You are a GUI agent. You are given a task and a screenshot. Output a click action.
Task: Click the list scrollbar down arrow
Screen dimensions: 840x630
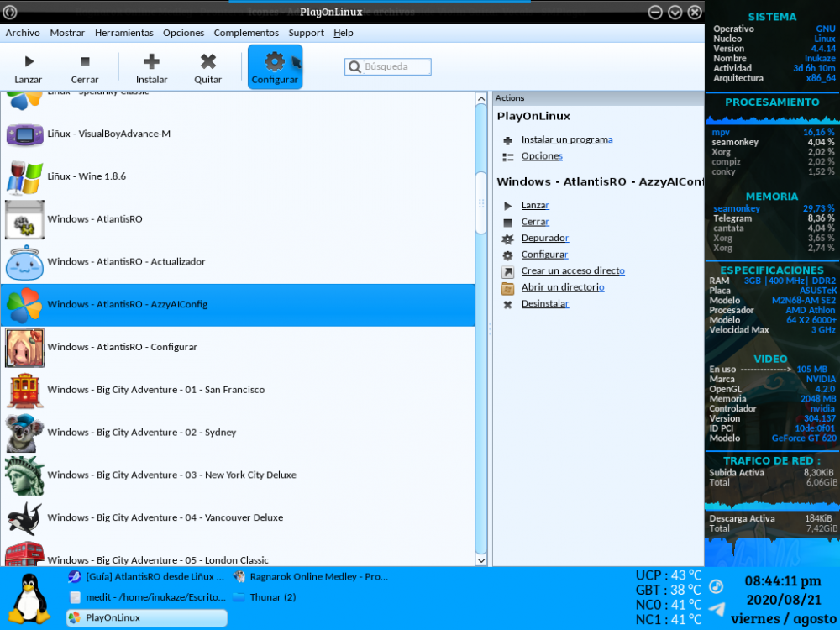(481, 559)
